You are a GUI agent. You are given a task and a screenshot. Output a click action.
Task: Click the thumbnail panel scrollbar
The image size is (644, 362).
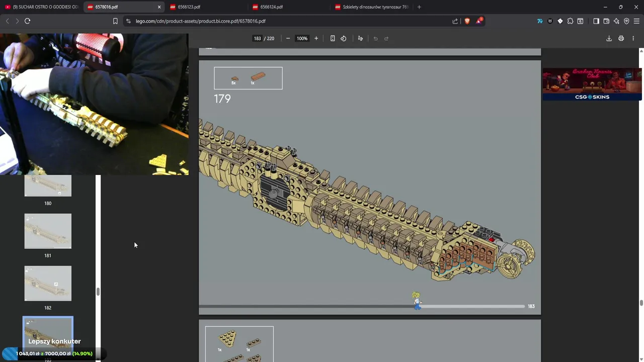click(98, 292)
